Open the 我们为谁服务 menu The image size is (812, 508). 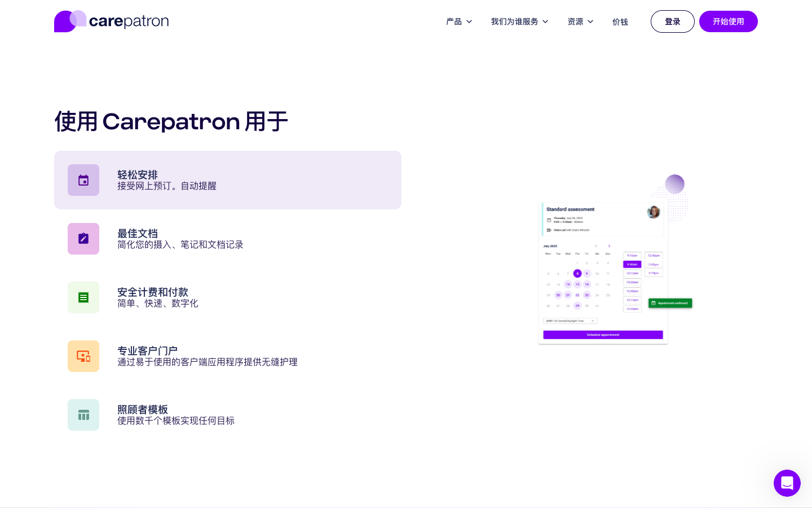(x=519, y=21)
